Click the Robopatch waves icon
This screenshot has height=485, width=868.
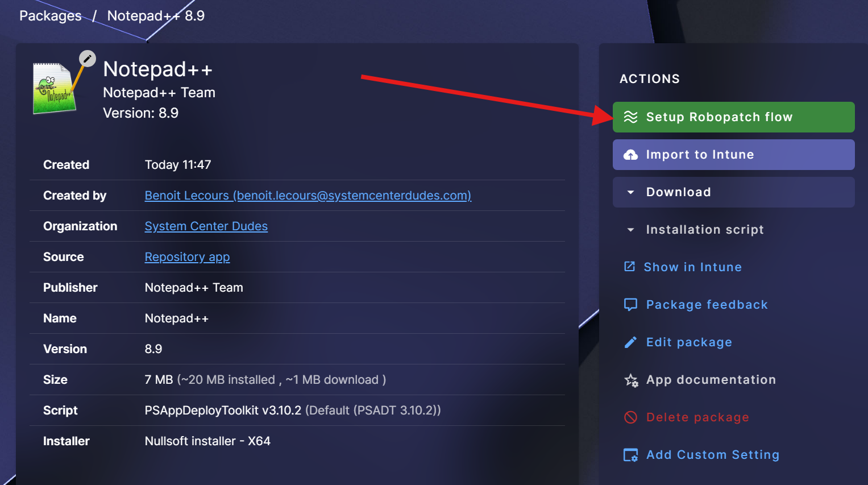pos(630,117)
